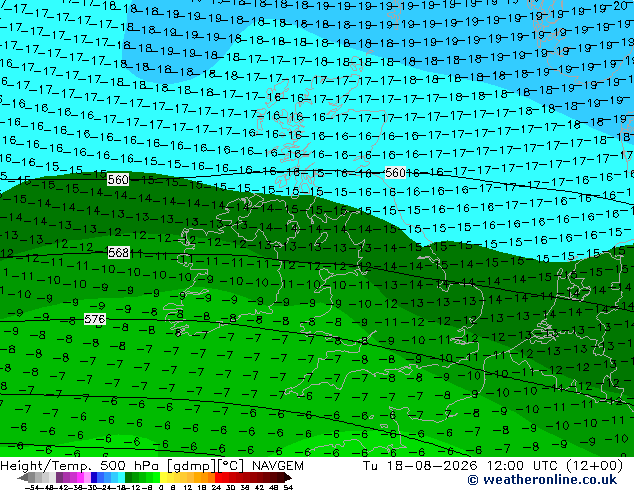Click the 54 value on the legend scale
634x490 pixels.
288,487
